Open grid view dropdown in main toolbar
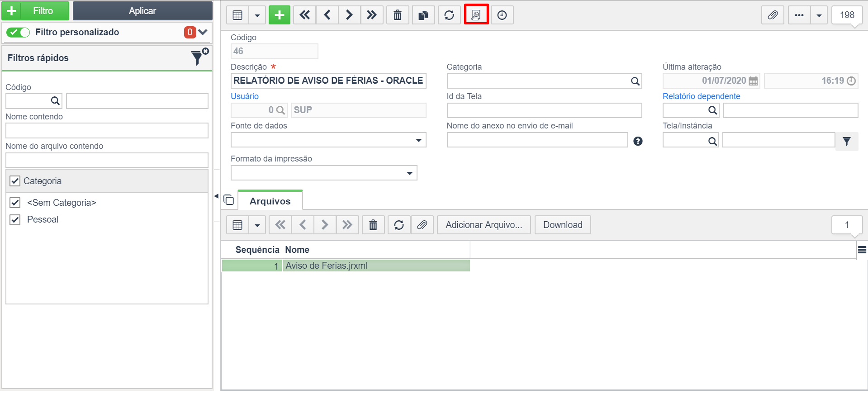Viewport: 868px width, 394px height. [x=257, y=15]
